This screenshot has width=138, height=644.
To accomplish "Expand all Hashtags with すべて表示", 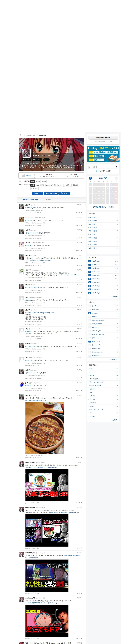I will pos(114,420).
